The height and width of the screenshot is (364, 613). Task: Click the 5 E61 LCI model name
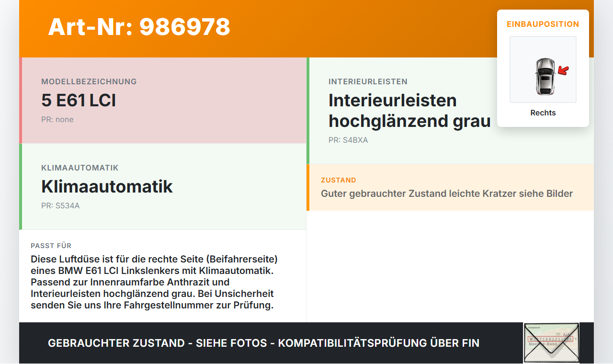pos(79,100)
